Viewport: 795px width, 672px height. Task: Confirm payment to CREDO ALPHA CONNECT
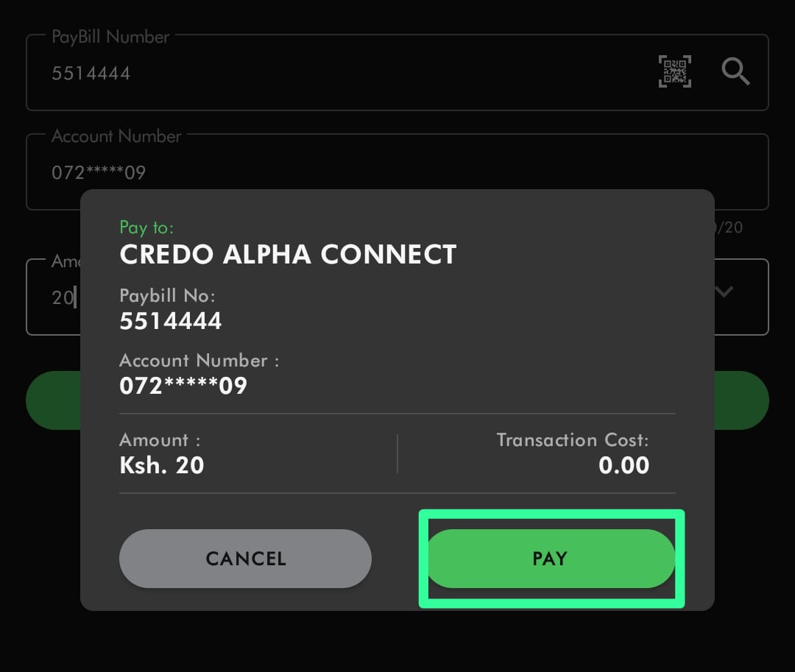[x=550, y=559]
